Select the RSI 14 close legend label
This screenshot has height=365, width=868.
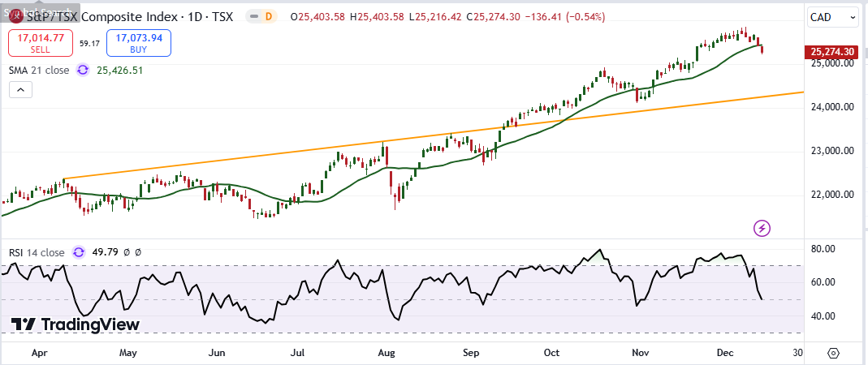[37, 252]
